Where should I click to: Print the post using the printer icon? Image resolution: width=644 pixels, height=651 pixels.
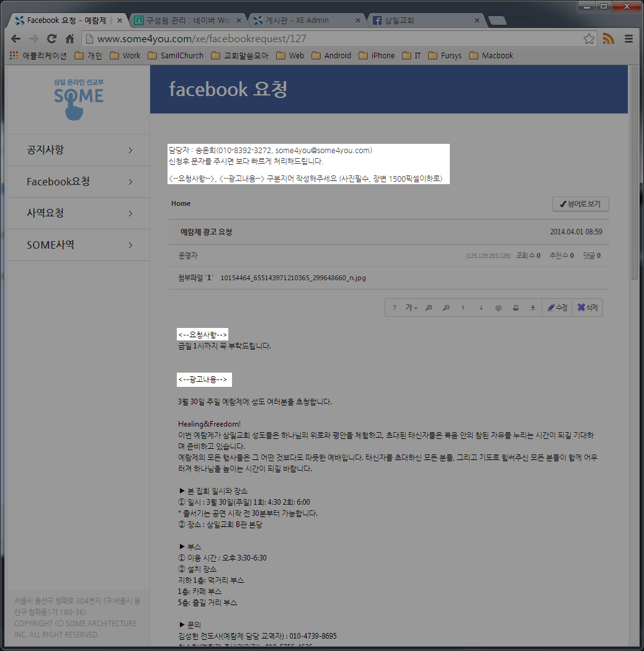[516, 307]
